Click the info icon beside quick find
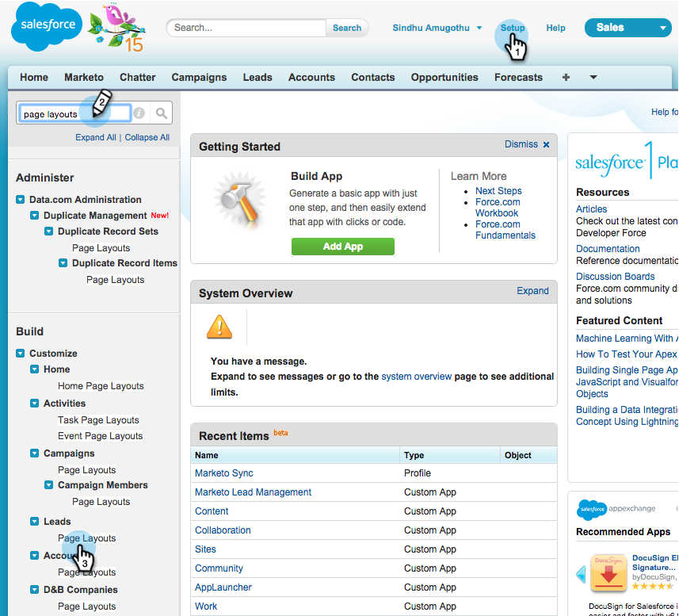This screenshot has height=616, width=679. coord(139,113)
